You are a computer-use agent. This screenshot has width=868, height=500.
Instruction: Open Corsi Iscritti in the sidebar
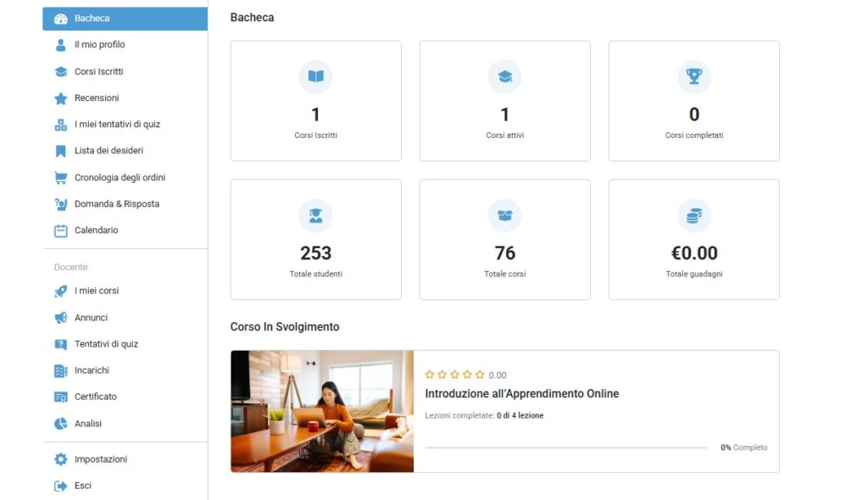(x=98, y=72)
